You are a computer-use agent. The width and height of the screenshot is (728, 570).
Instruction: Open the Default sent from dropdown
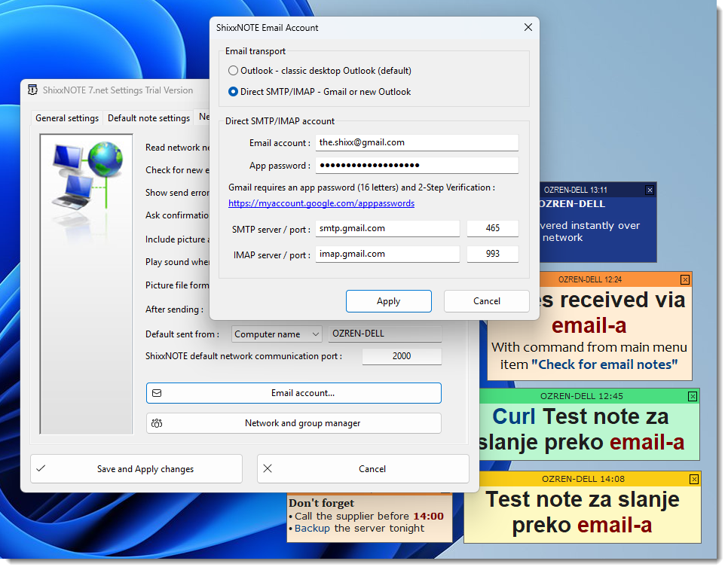click(277, 334)
